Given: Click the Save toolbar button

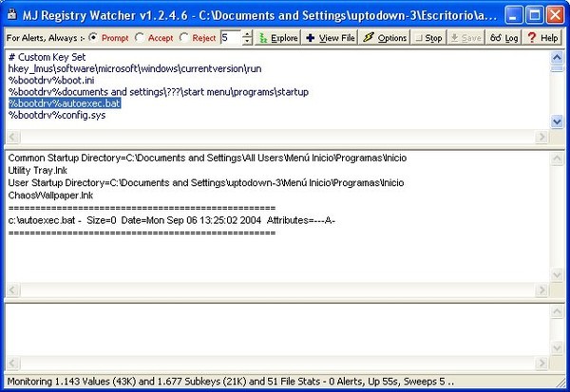Looking at the screenshot, I should 465,38.
